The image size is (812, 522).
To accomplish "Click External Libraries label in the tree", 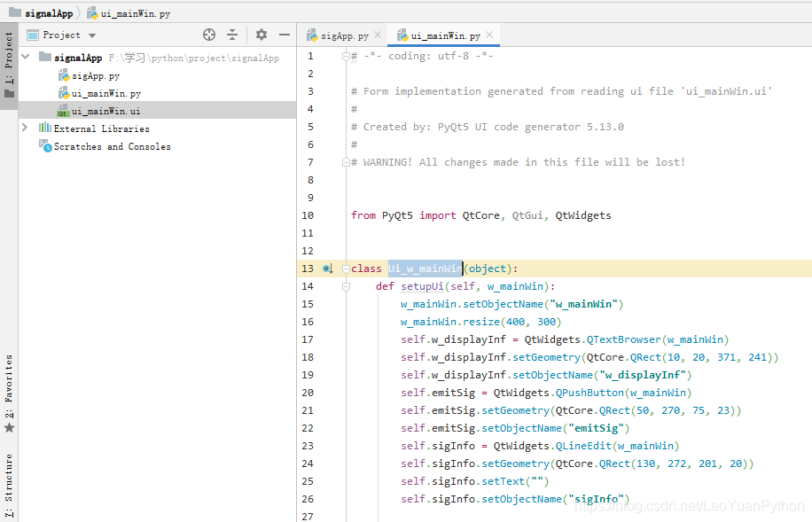I will point(101,129).
